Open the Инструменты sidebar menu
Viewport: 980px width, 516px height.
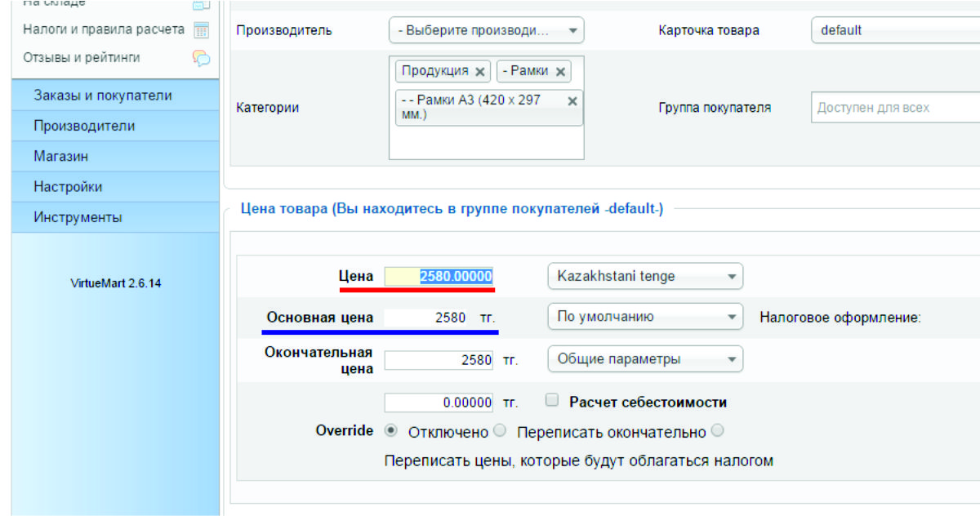coord(78,217)
